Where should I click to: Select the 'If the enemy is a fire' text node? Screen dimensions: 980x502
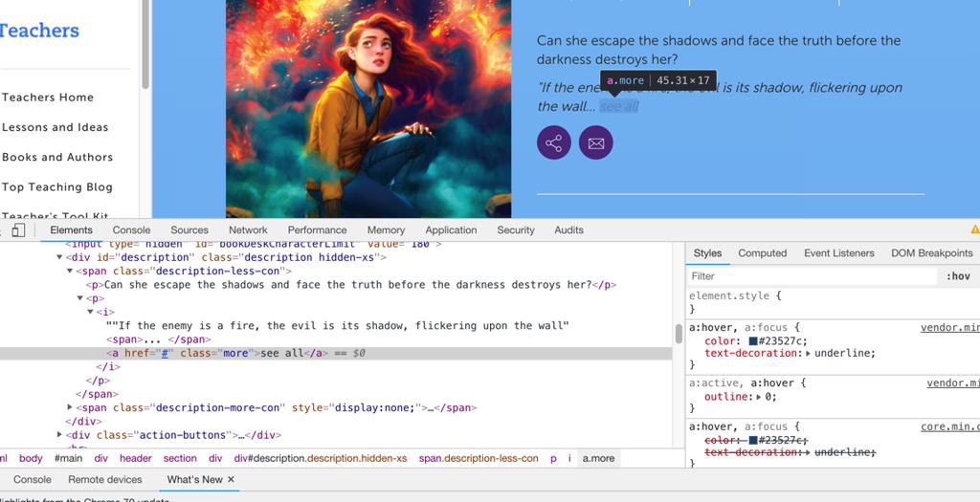(x=338, y=326)
